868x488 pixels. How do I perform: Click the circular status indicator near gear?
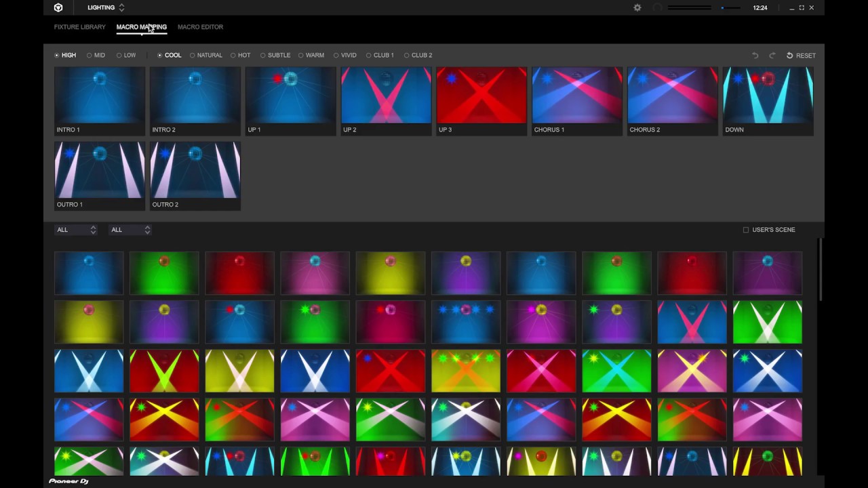(657, 7)
